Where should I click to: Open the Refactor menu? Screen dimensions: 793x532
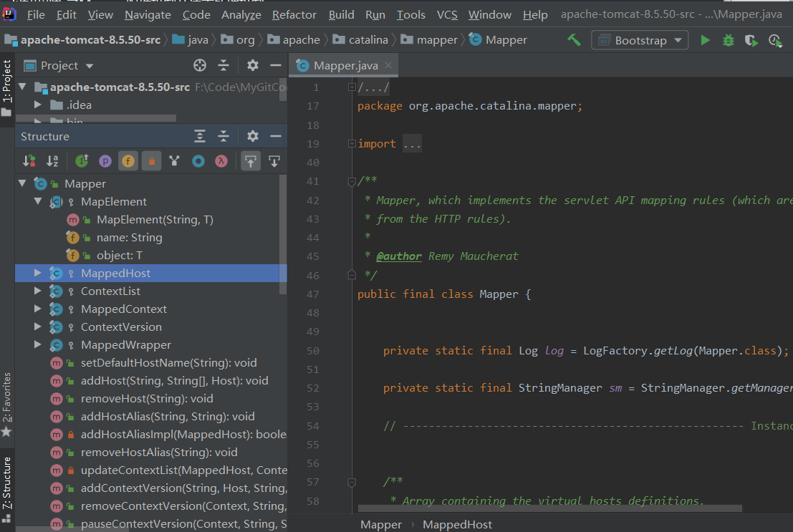294,14
